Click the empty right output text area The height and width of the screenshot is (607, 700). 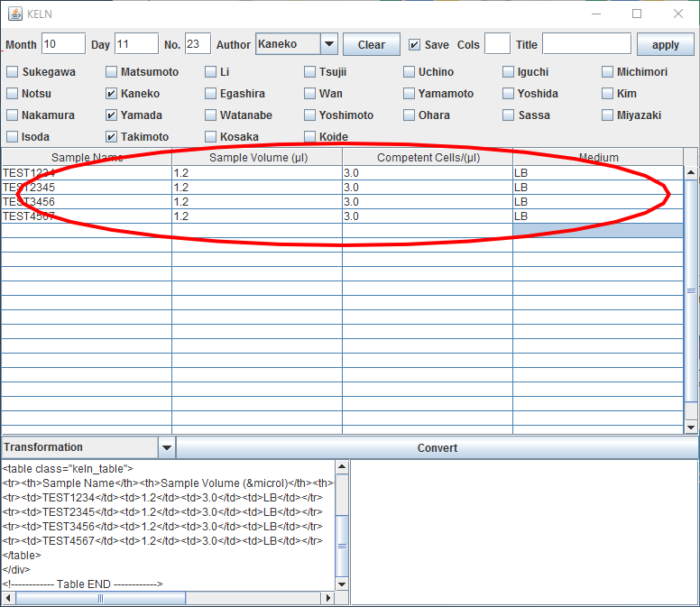coord(525,532)
